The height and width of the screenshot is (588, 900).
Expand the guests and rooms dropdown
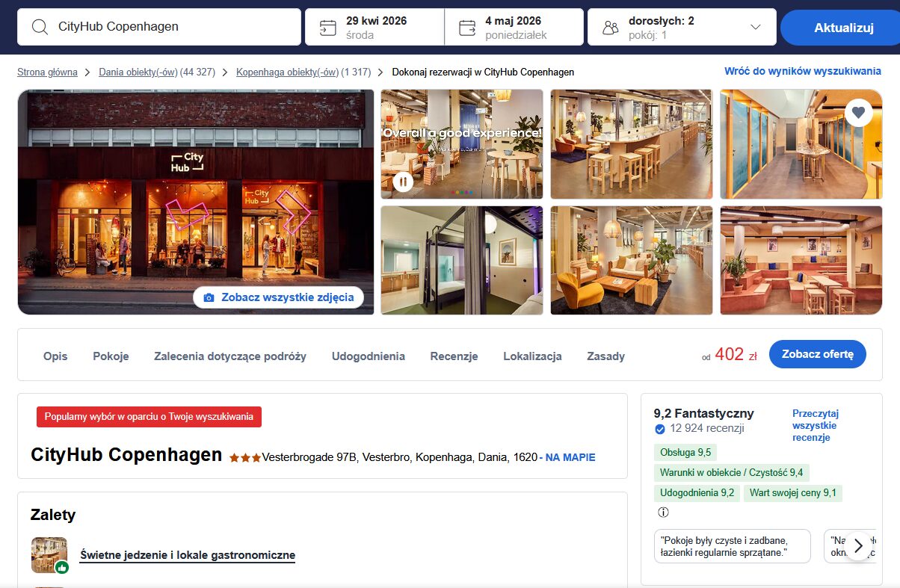(x=755, y=28)
